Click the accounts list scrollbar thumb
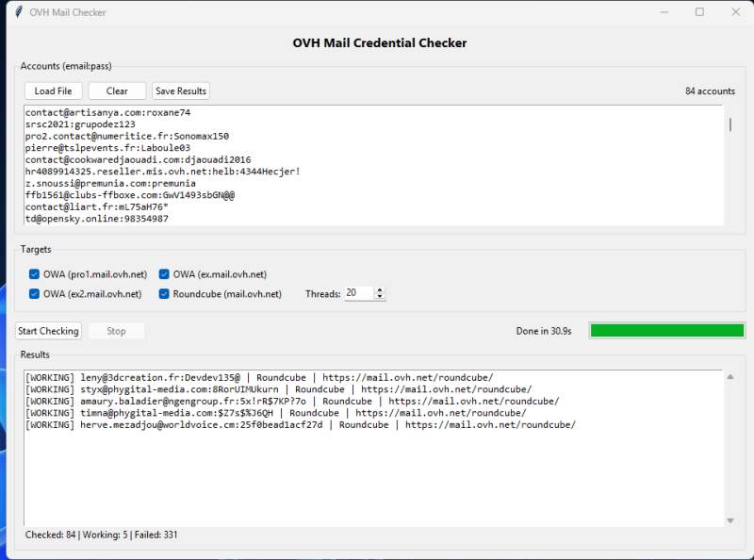754x560 pixels. (730, 124)
